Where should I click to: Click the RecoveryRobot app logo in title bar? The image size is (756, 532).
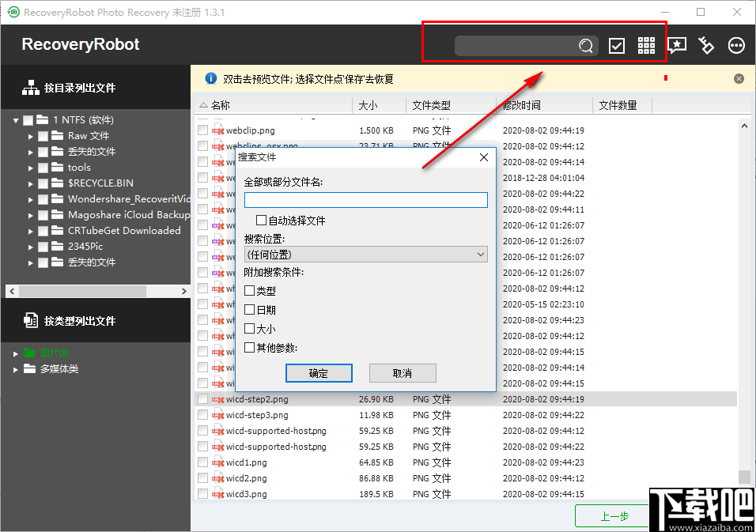(13, 12)
